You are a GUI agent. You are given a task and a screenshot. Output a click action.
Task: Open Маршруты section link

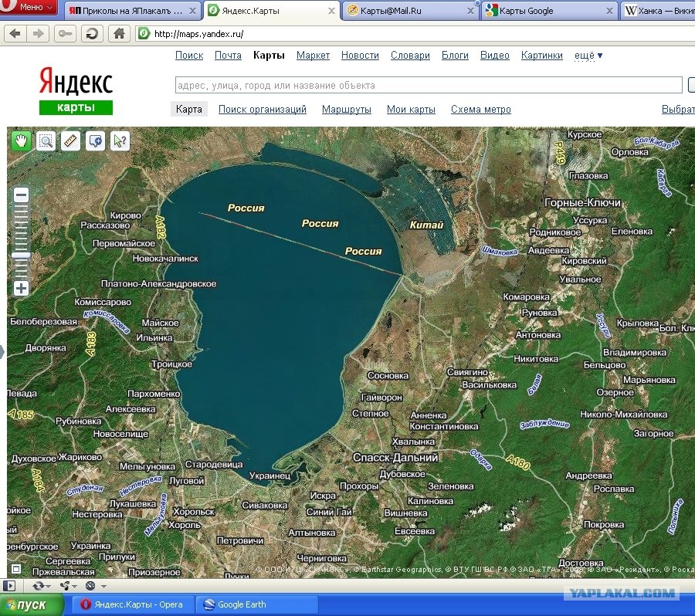coord(347,109)
